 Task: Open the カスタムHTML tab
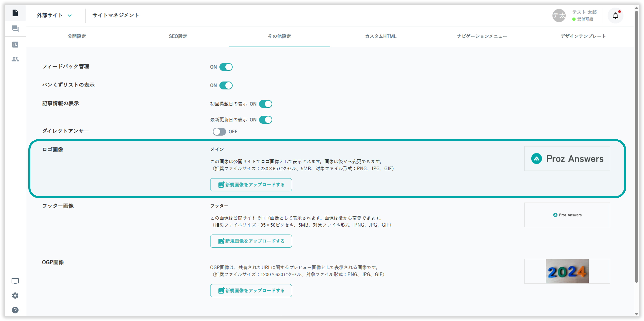(380, 37)
